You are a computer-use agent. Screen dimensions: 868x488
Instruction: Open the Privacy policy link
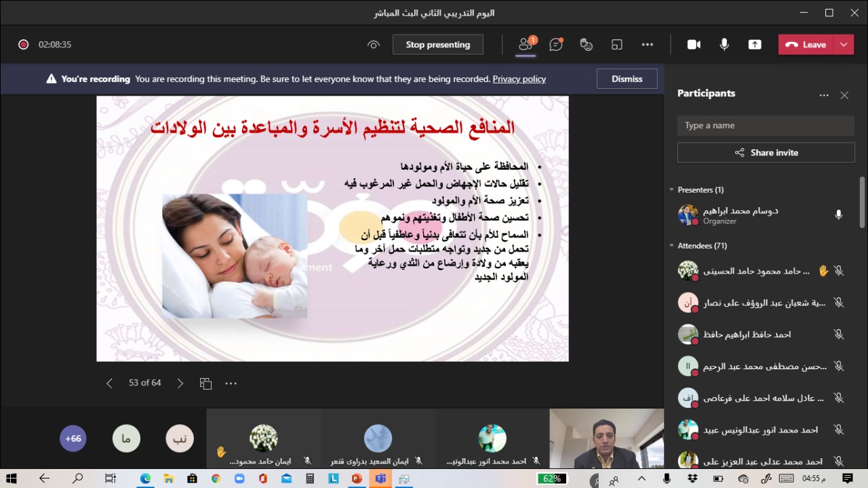[519, 79]
